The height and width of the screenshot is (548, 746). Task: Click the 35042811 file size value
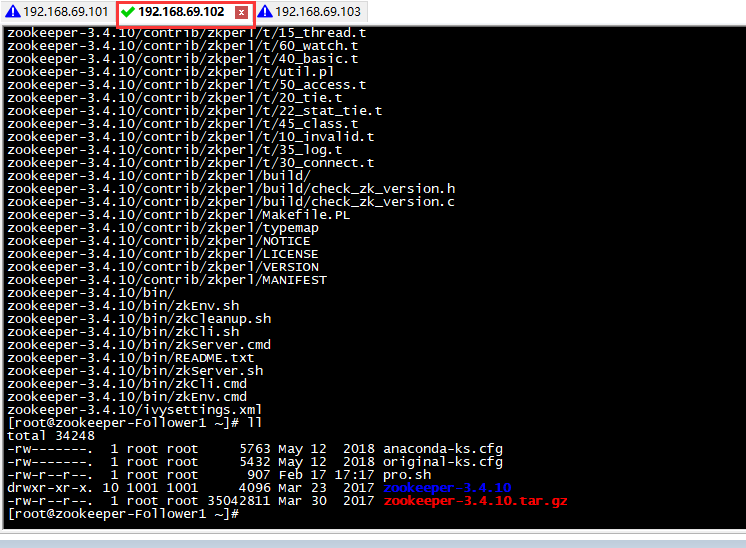[x=239, y=501]
